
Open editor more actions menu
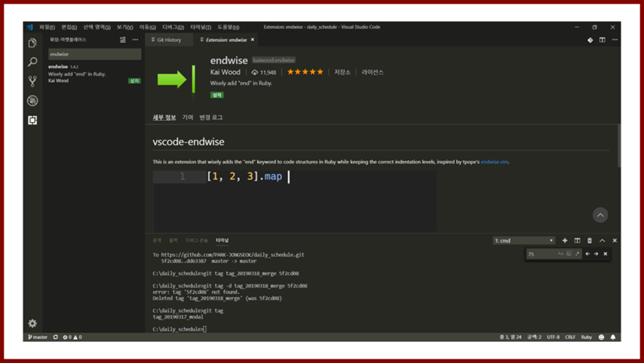pos(614,40)
